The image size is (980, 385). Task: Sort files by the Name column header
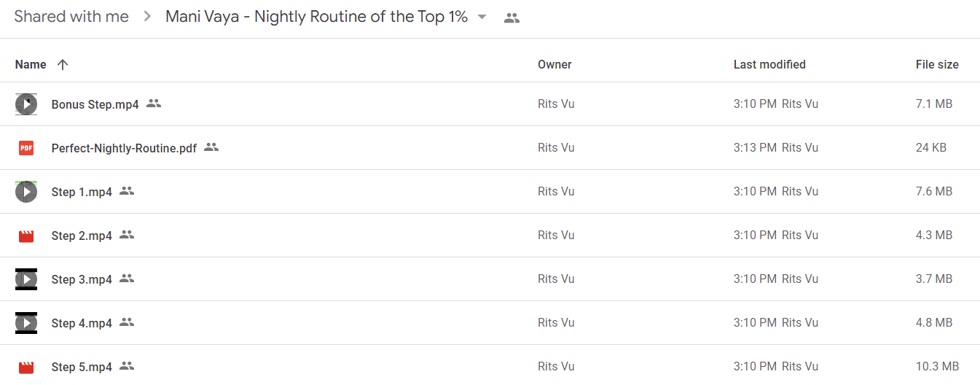click(31, 64)
